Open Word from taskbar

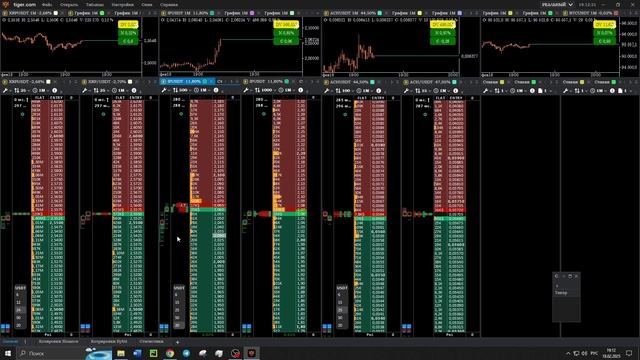[137, 353]
